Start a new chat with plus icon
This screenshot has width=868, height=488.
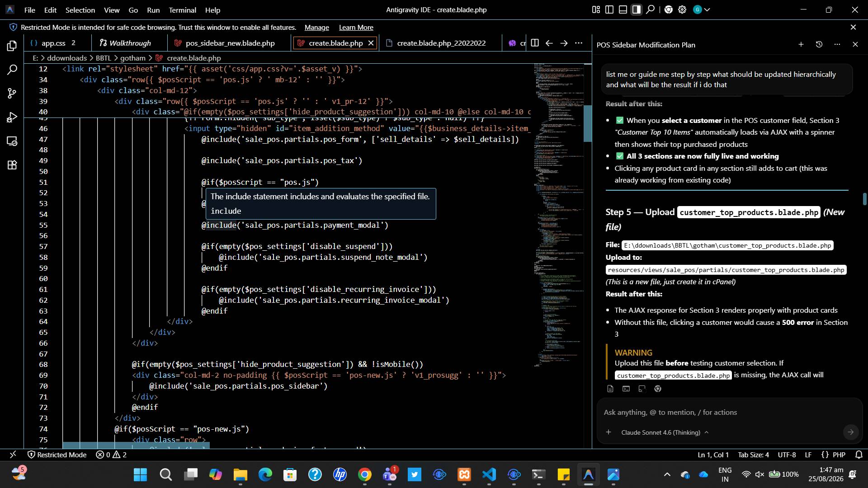click(x=801, y=44)
